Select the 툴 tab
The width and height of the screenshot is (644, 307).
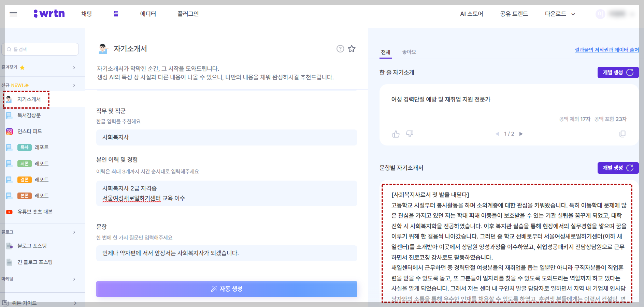pos(116,14)
